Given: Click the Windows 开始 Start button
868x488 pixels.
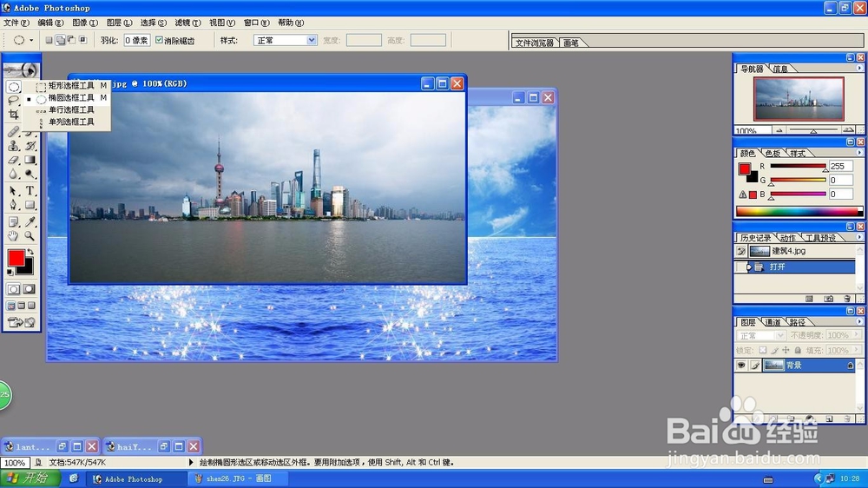Looking at the screenshot, I should (30, 478).
